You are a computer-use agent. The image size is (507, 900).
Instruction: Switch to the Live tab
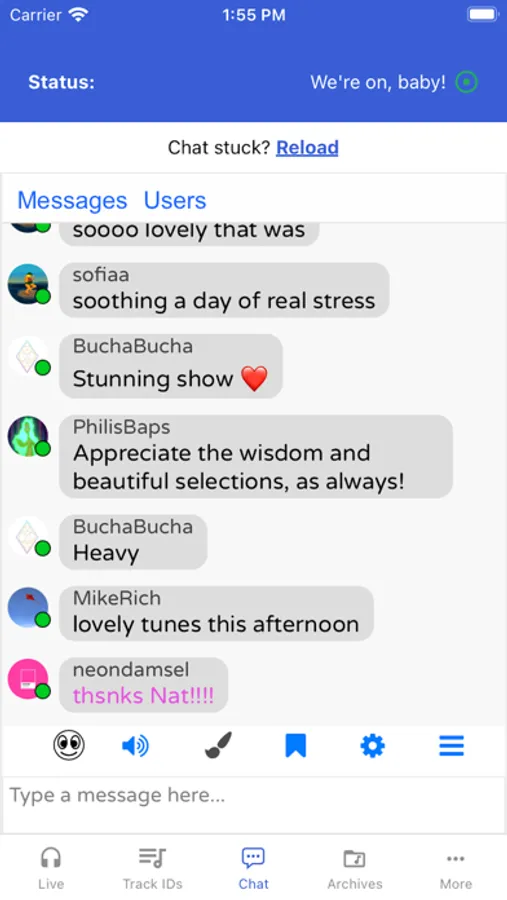pyautogui.click(x=51, y=868)
